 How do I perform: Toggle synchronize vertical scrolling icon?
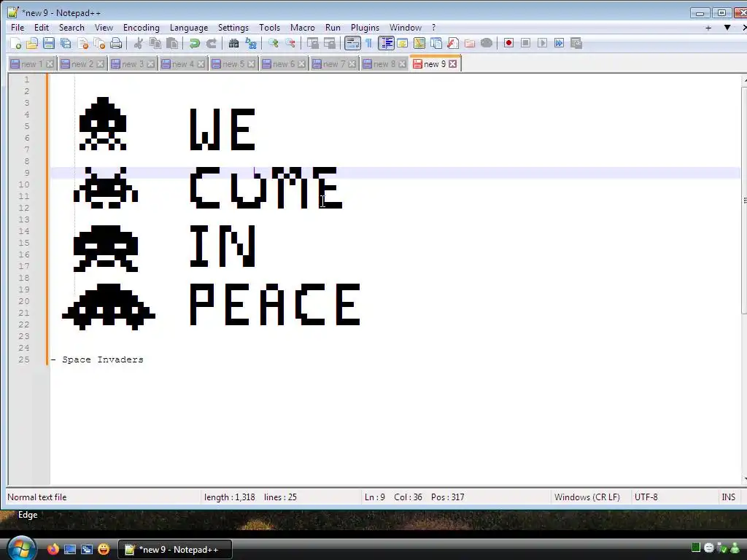312,43
